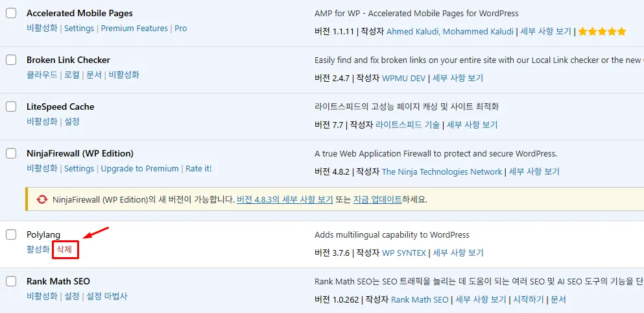Deactivate Accelerated Mobile Pages via 비활성화
Image resolution: width=644 pixels, height=313 pixels.
42,29
